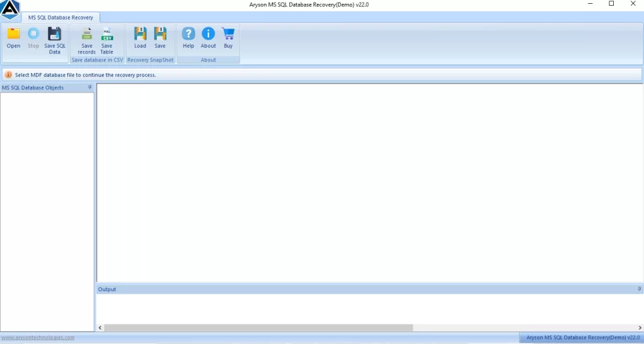Click Save Table full CSV icon

(x=107, y=40)
